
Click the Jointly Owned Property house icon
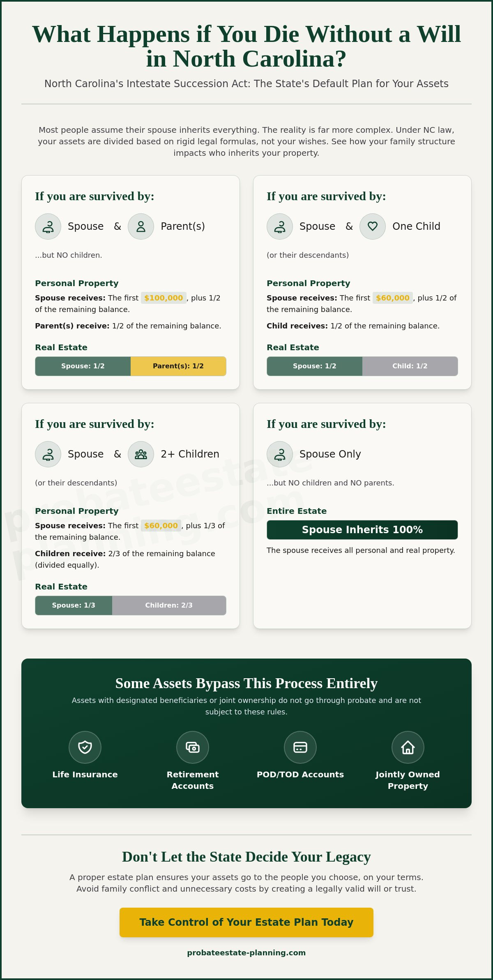(408, 747)
